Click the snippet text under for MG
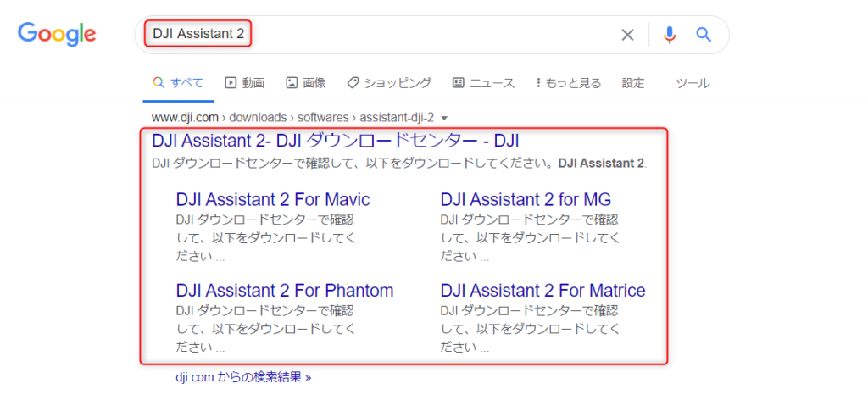868x406 pixels. point(531,239)
